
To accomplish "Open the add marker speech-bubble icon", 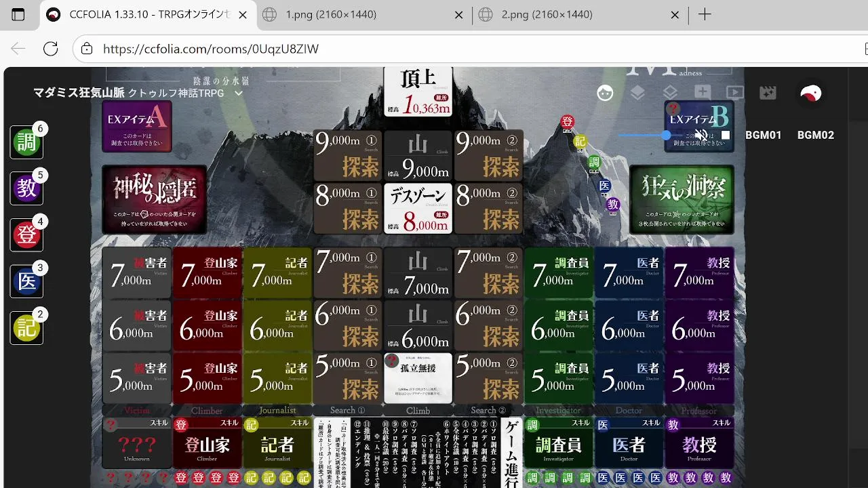I will coord(703,93).
